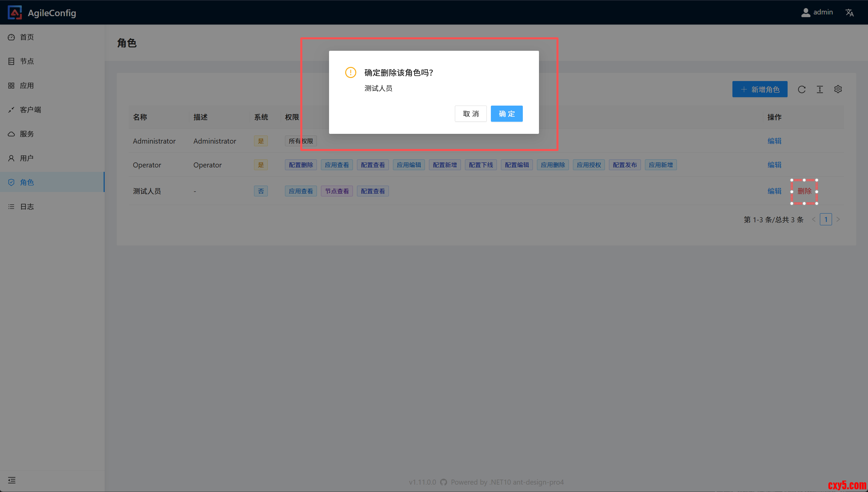Click the refresh table icon
Viewport: 868px width, 492px height.
pyautogui.click(x=802, y=89)
